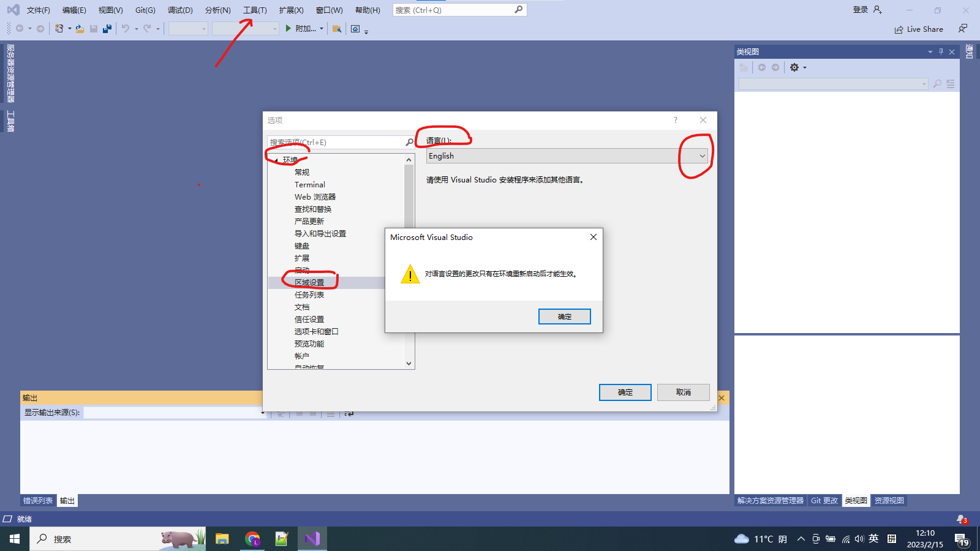
Task: Click the new project toolbar icon
Action: coord(59,29)
